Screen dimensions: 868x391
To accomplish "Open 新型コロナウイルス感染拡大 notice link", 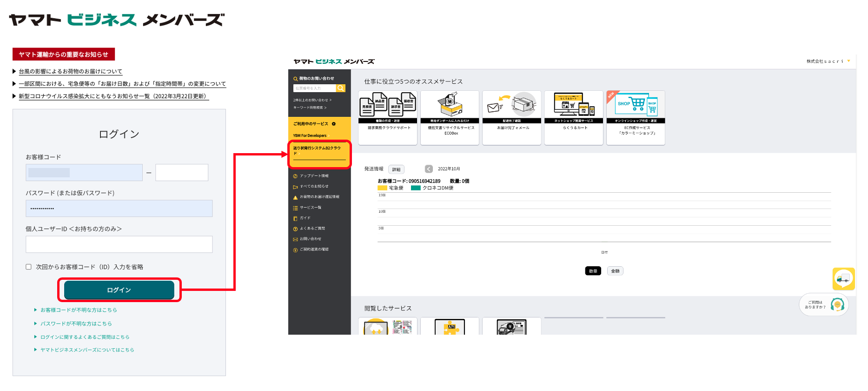I will [x=113, y=96].
